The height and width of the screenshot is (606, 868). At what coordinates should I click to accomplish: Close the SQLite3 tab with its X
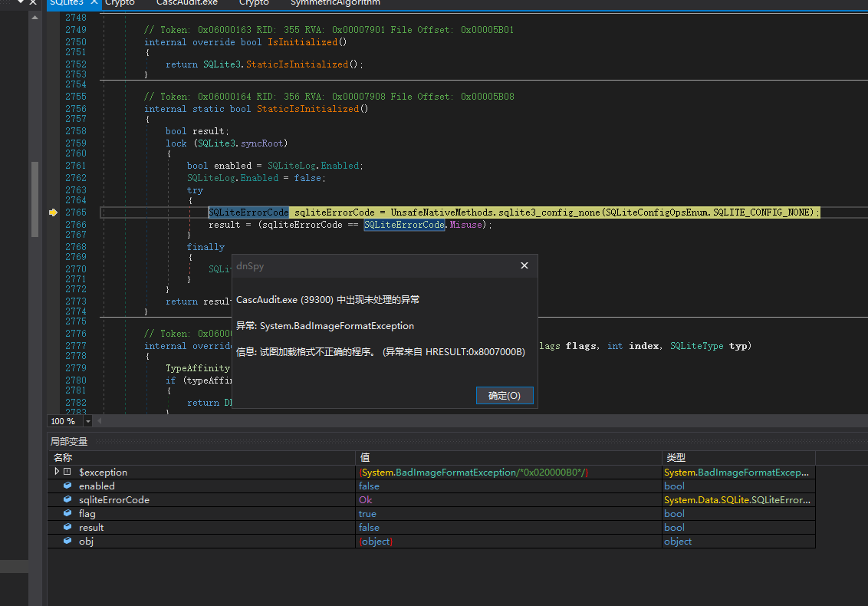pos(94,3)
